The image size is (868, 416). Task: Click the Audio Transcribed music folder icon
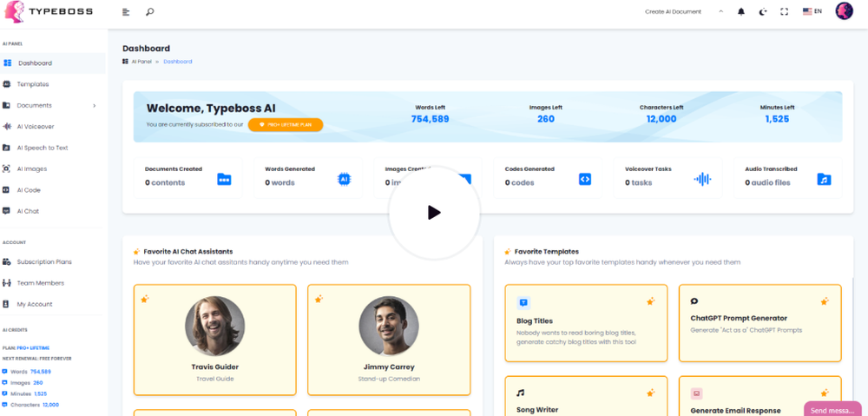[x=825, y=179]
